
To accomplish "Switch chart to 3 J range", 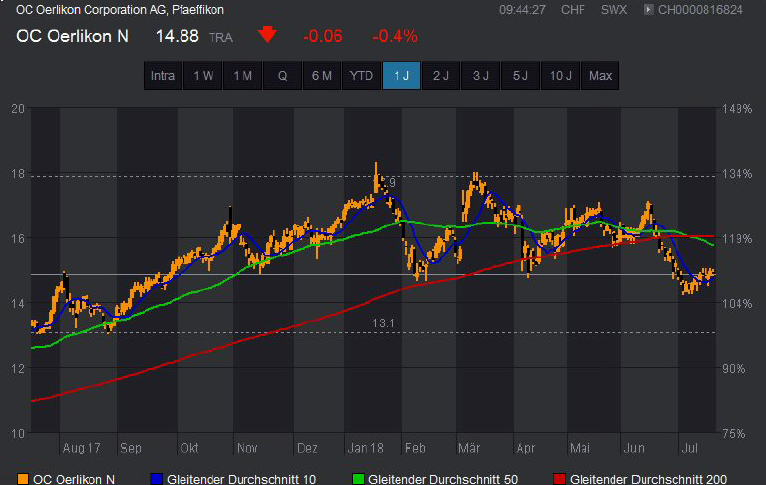I will coord(481,76).
